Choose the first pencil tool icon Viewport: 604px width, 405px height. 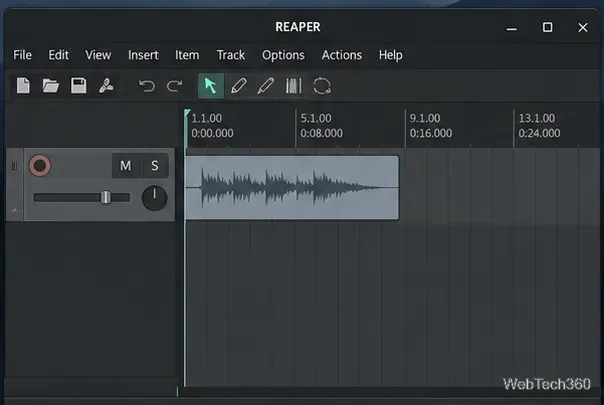point(238,86)
